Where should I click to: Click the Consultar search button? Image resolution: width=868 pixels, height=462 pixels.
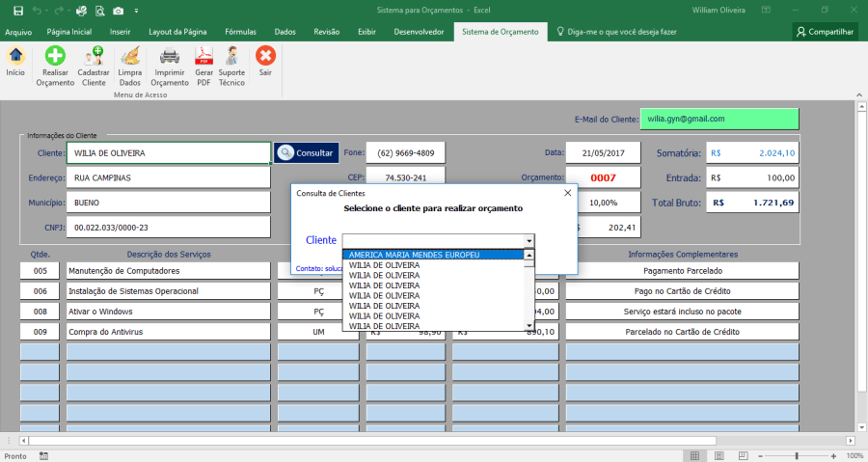pos(307,153)
